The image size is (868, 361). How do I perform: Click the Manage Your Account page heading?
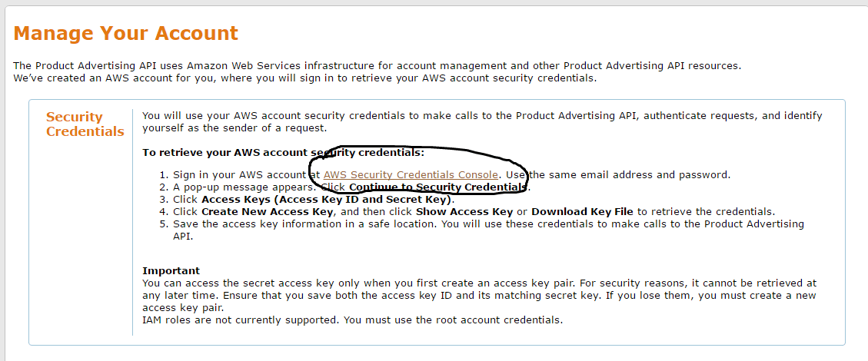coord(125,33)
